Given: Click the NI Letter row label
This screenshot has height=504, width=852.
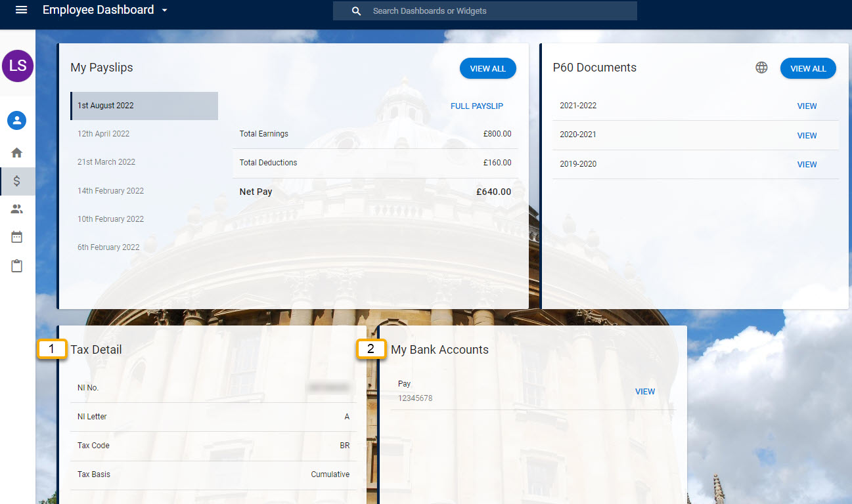Looking at the screenshot, I should [x=92, y=417].
